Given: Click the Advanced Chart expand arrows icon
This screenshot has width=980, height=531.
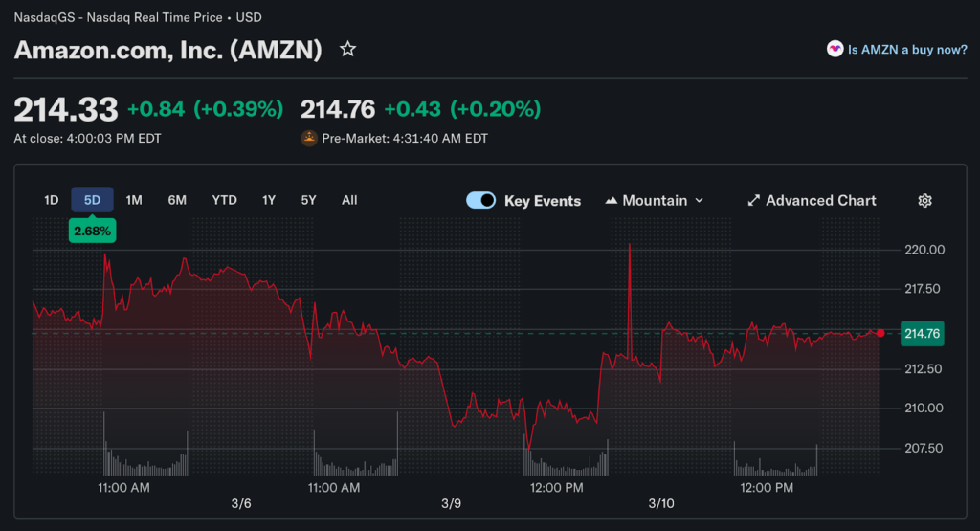Looking at the screenshot, I should [x=753, y=200].
